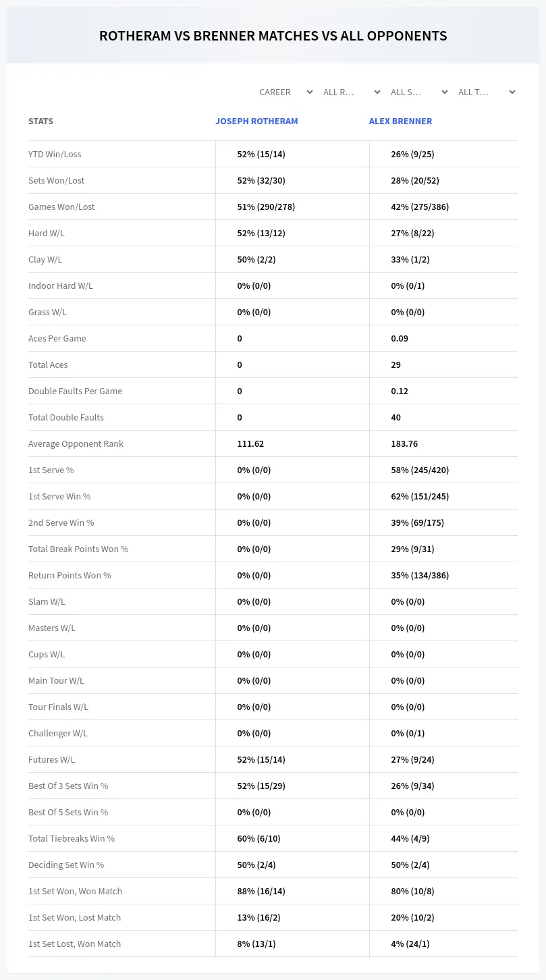Viewport: 546px width, 980px height.
Task: Select the YTD Win/Loss stat row label
Action: point(55,154)
